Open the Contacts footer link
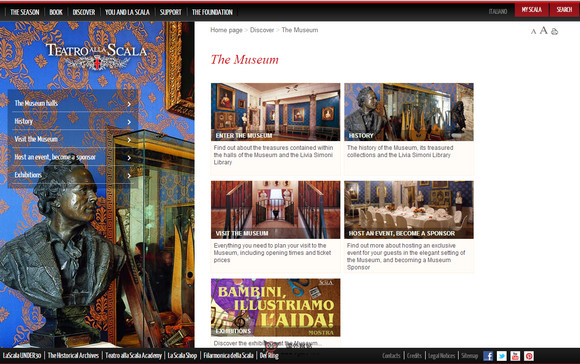This screenshot has height=364, width=580. click(391, 355)
